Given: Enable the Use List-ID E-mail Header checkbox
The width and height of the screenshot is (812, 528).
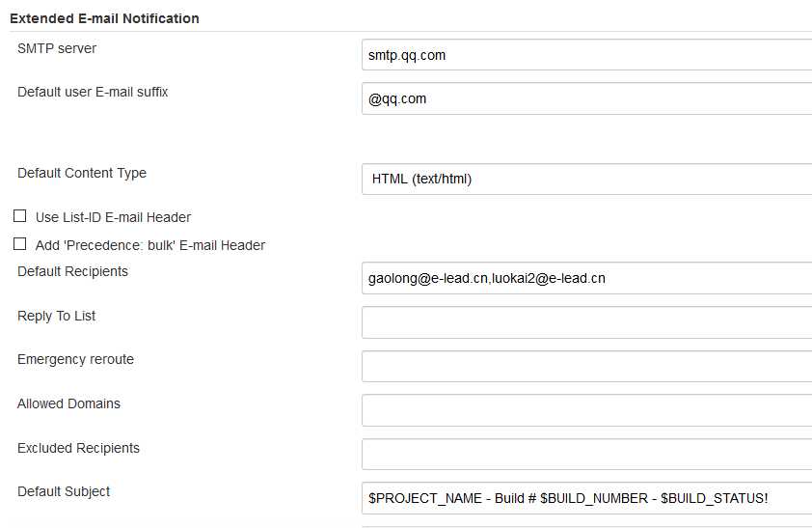Looking at the screenshot, I should tap(20, 216).
